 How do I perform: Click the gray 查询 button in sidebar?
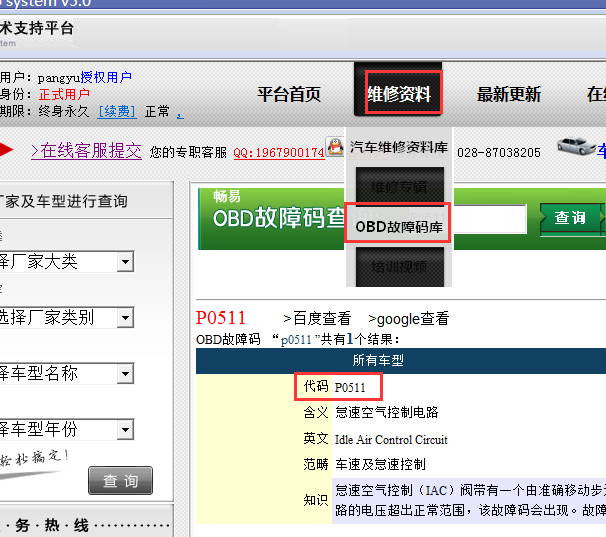pyautogui.click(x=121, y=481)
